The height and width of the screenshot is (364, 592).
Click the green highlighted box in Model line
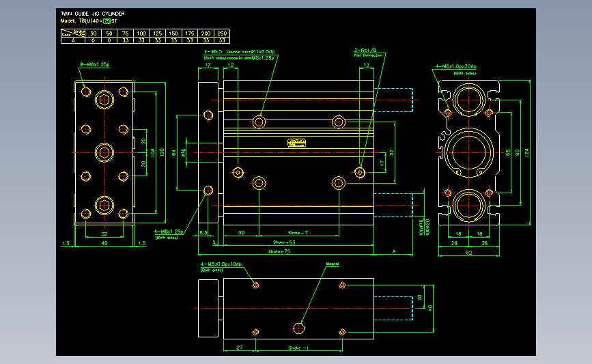click(107, 21)
